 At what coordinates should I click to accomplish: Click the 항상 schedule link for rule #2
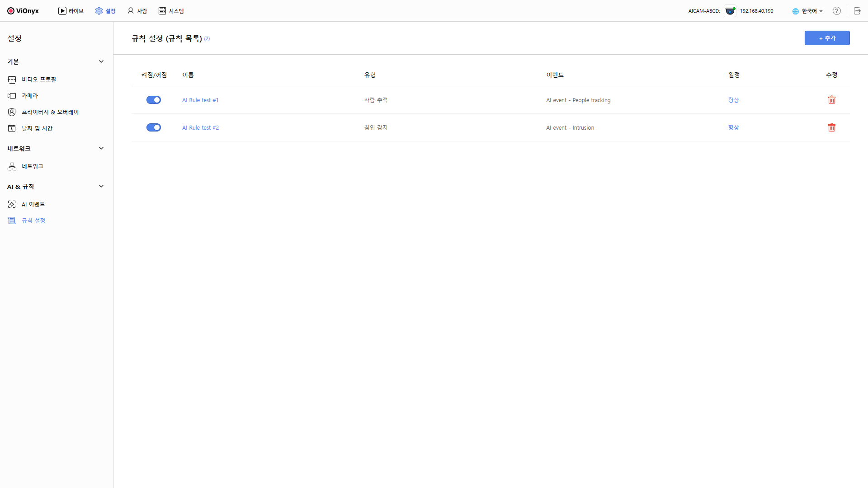733,127
